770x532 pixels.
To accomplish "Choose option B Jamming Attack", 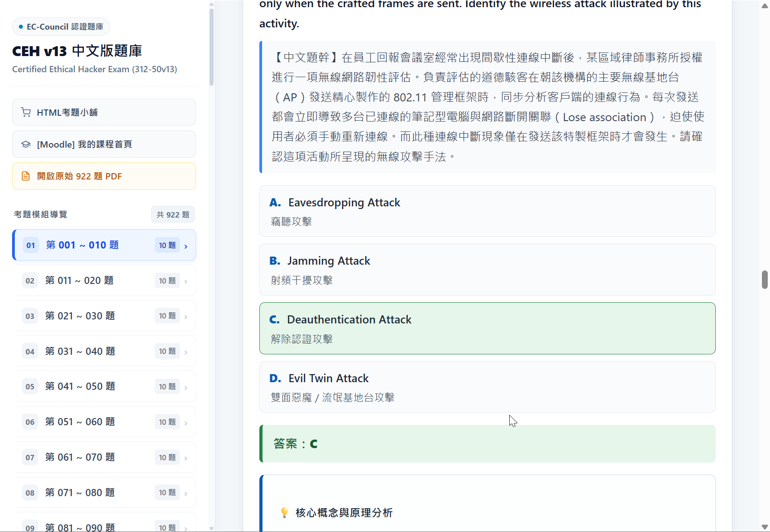I will click(x=487, y=270).
